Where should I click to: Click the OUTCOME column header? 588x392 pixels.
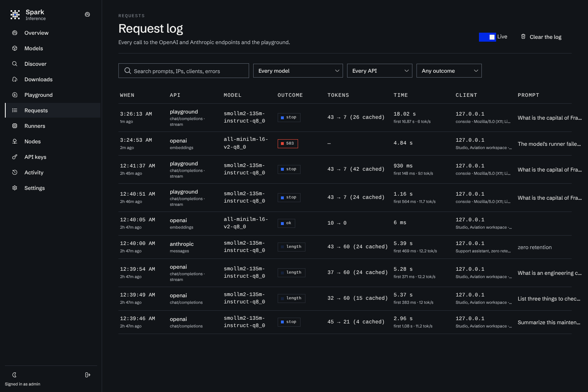pos(290,95)
